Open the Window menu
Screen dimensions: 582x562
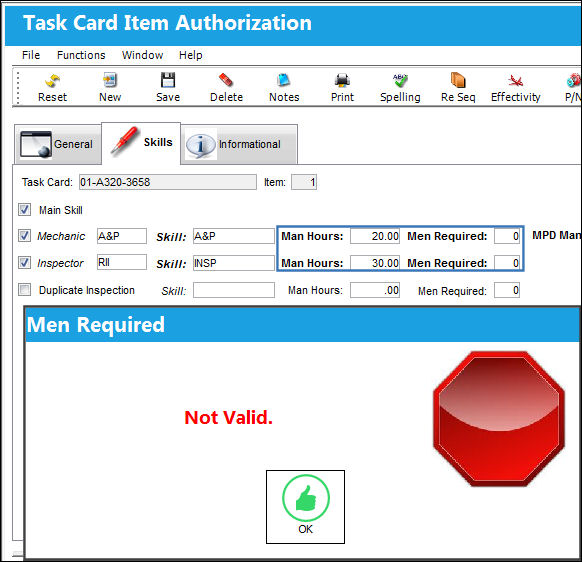(142, 55)
